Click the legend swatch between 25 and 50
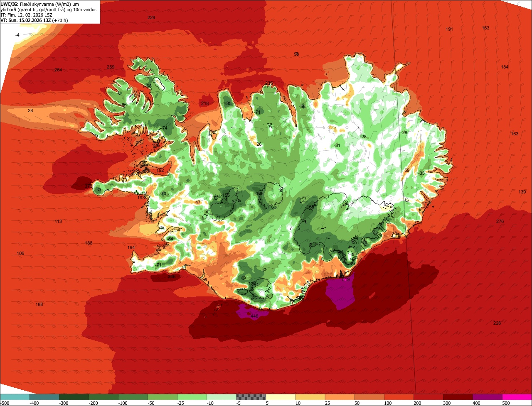The width and height of the screenshot is (532, 406). pos(340,397)
